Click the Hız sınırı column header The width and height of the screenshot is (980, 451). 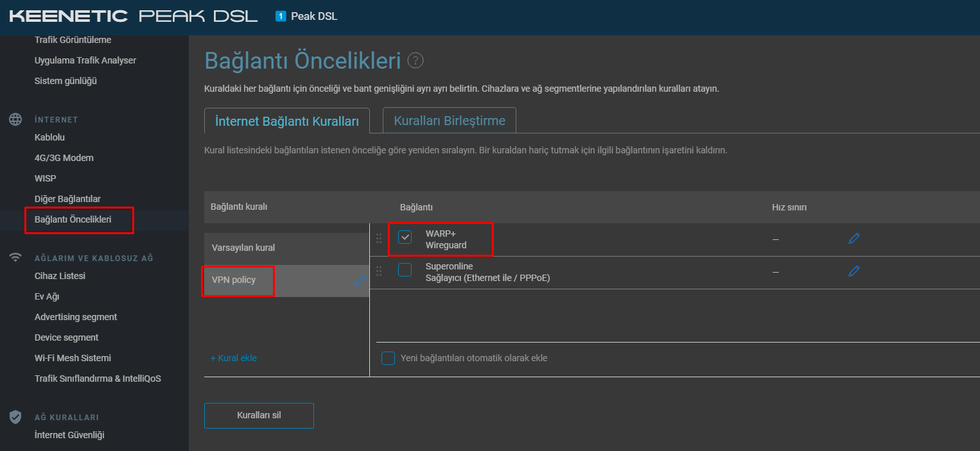point(789,207)
